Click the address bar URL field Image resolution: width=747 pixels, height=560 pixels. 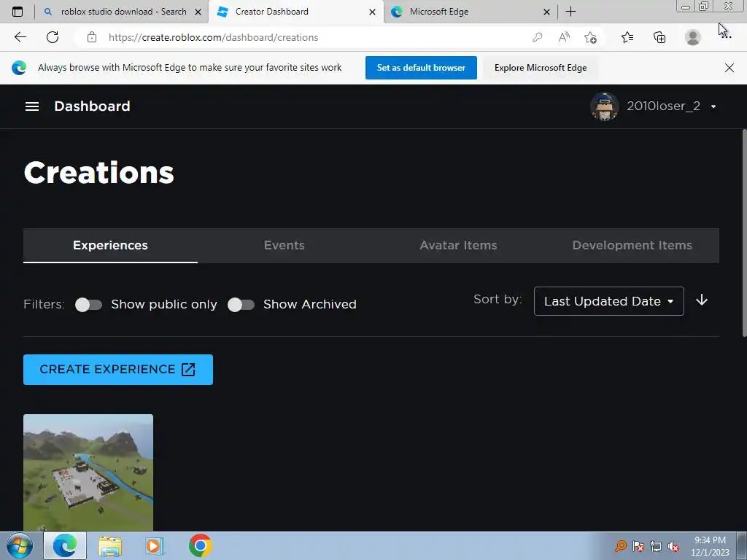coord(305,37)
